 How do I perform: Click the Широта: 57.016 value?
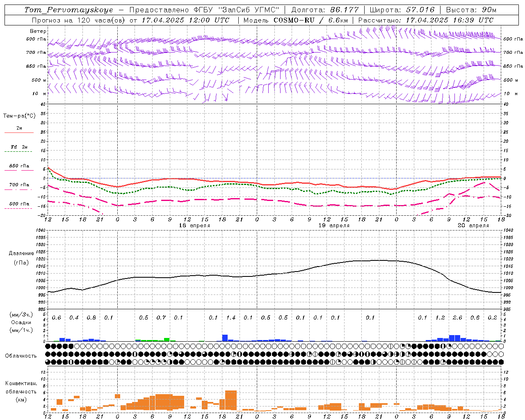coord(402,10)
